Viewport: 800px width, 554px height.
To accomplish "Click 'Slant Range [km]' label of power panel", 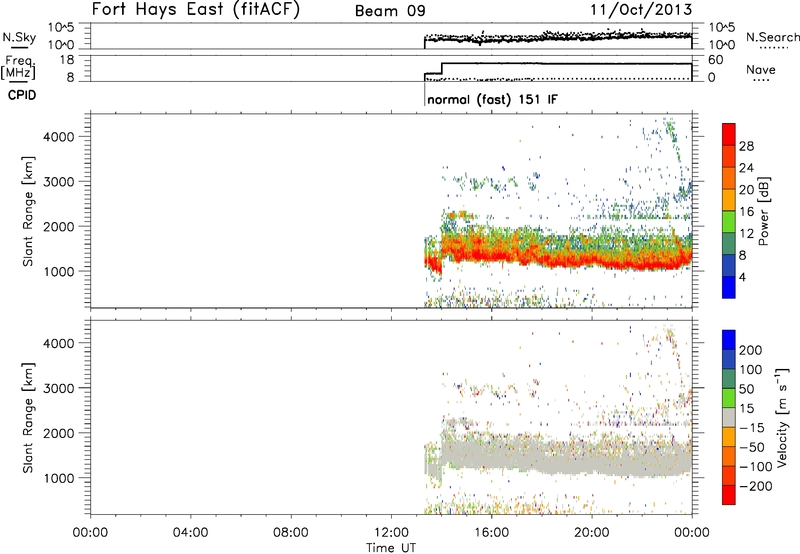I will coord(28,211).
